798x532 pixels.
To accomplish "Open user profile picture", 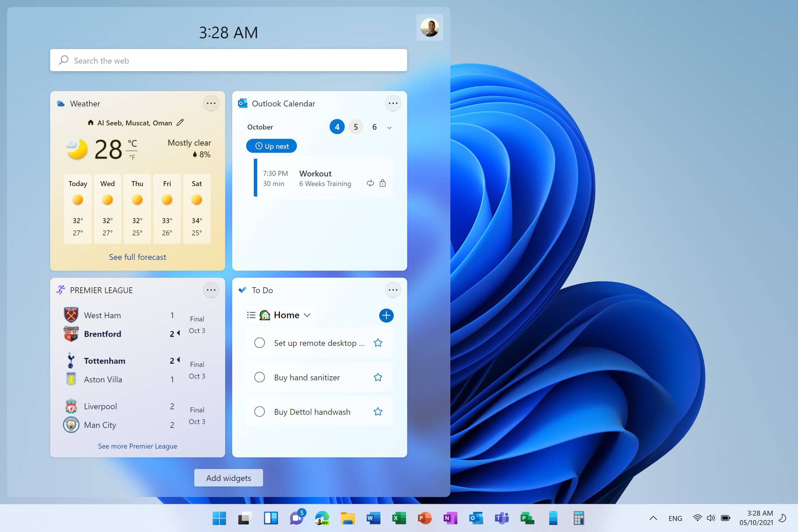I will (x=429, y=28).
